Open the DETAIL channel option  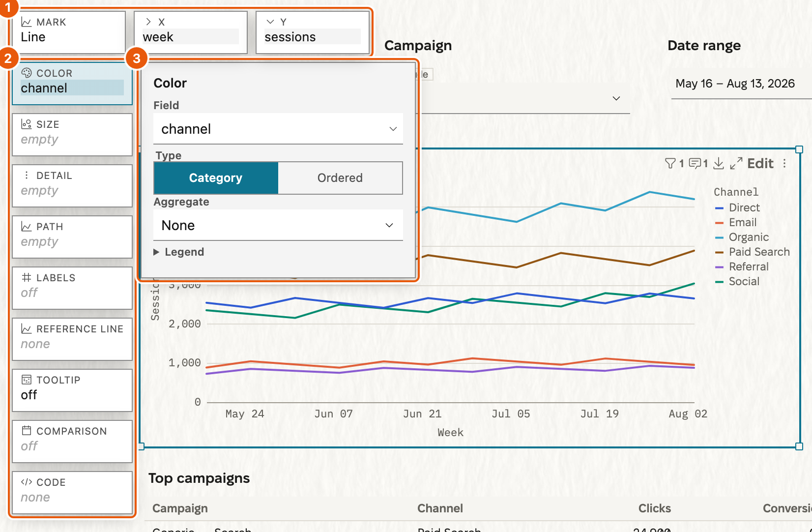[x=72, y=186]
